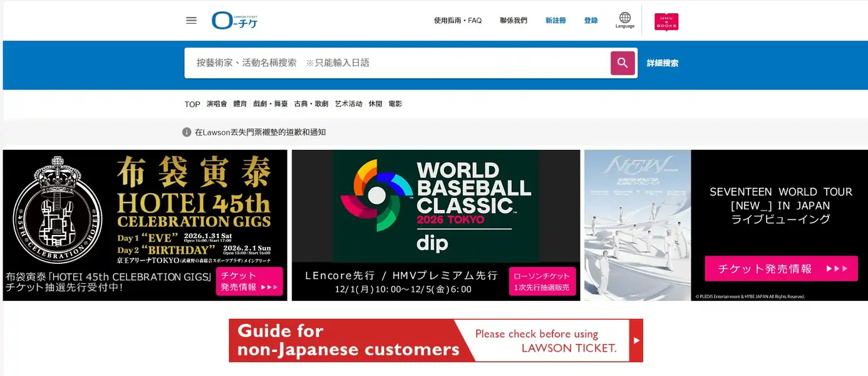The image size is (868, 376).
Task: Click the HOTEI ticket lottery caption text
Action: tap(108, 281)
